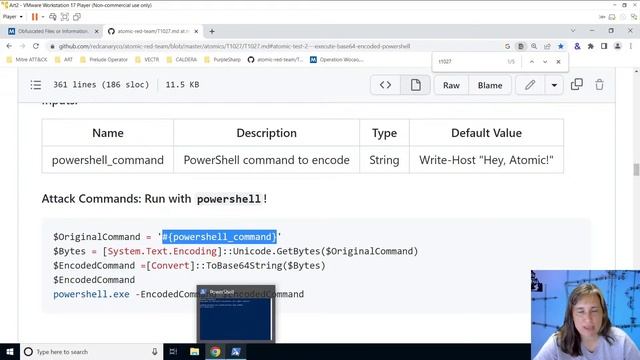Open the Chrome three-dot menu

point(631,46)
